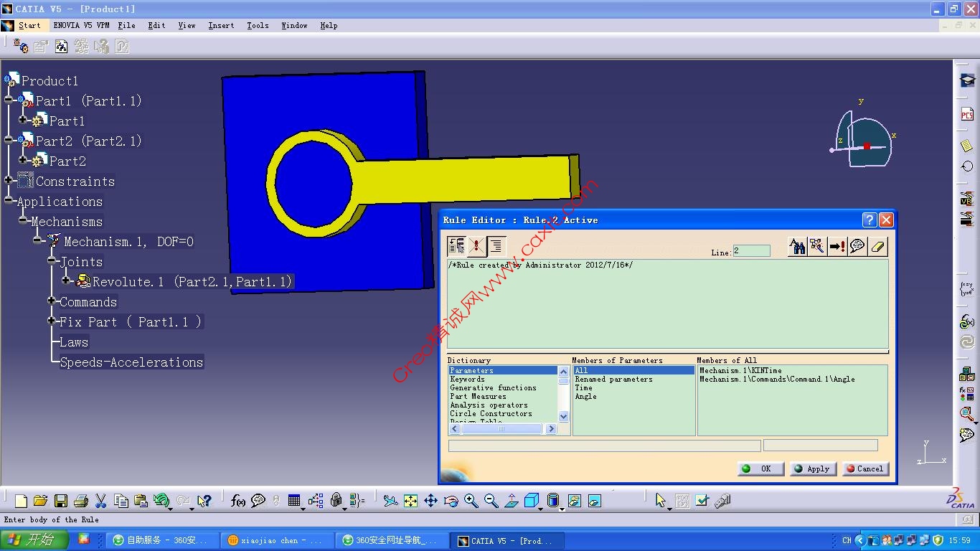Collapse the Part2 (Part2.1) tree node
Screen dimensions: 980x551
(9, 140)
